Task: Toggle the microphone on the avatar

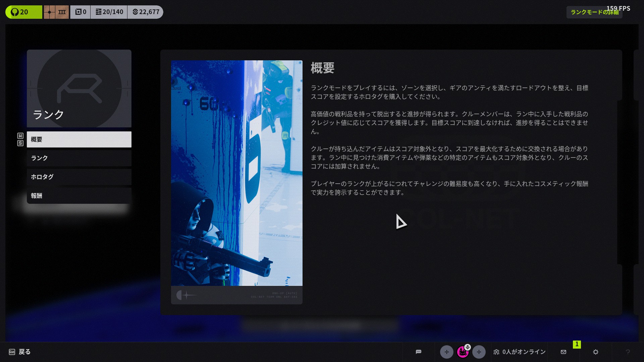Action: (x=468, y=347)
